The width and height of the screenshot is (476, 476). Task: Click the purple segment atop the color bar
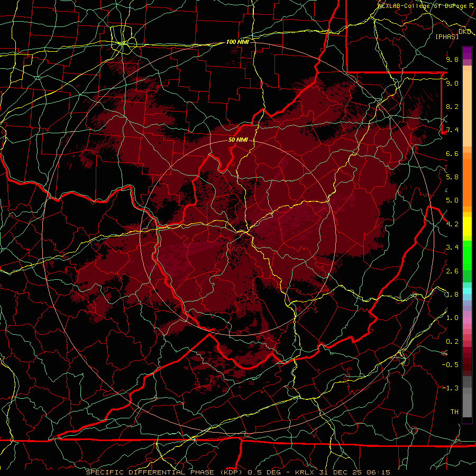click(467, 53)
